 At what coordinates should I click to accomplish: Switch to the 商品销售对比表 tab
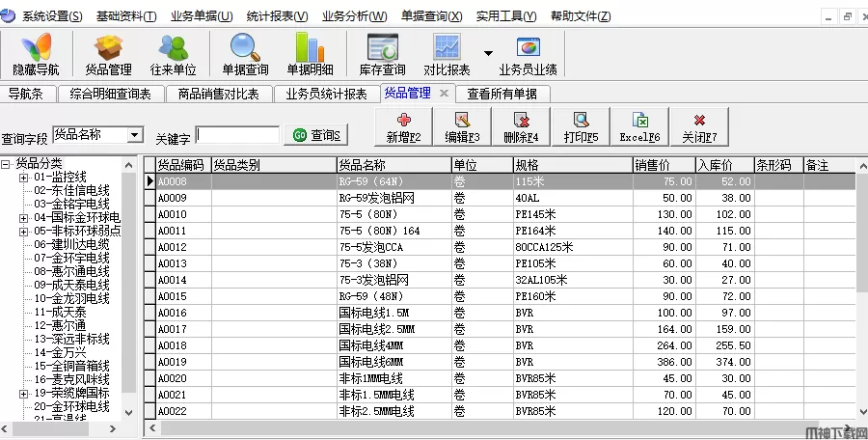coord(218,94)
